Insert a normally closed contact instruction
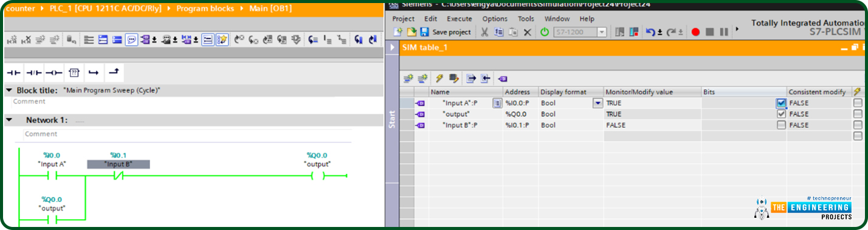Screen dimensions: 868x230 (33, 72)
